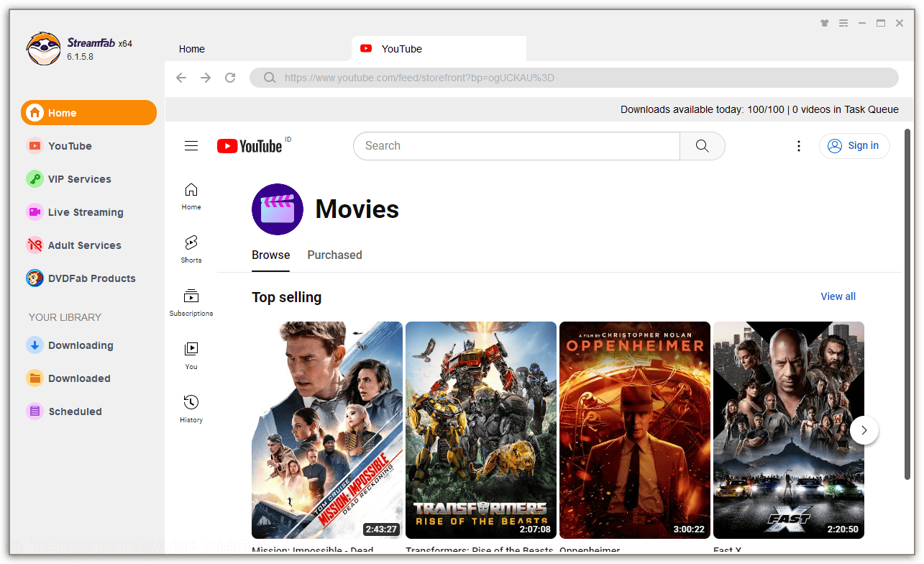Viewport: 924px width, 564px height.
Task: Click the vertical page scrollbar
Action: tap(907, 304)
